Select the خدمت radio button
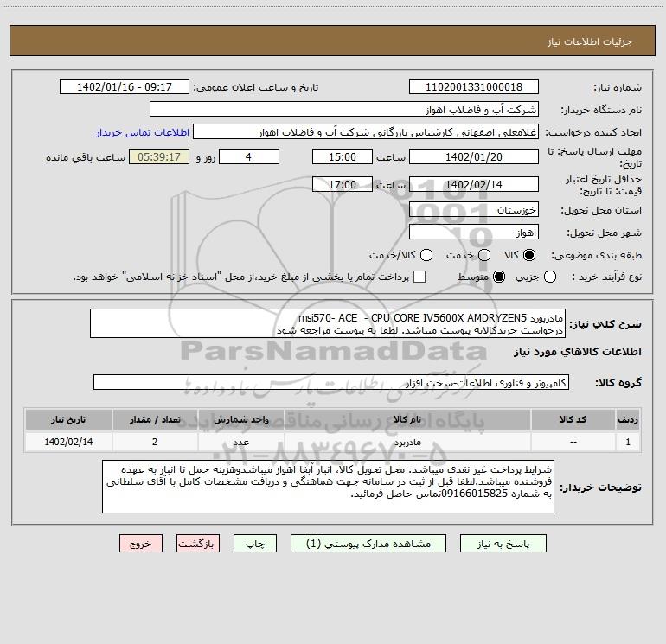 coord(484,255)
